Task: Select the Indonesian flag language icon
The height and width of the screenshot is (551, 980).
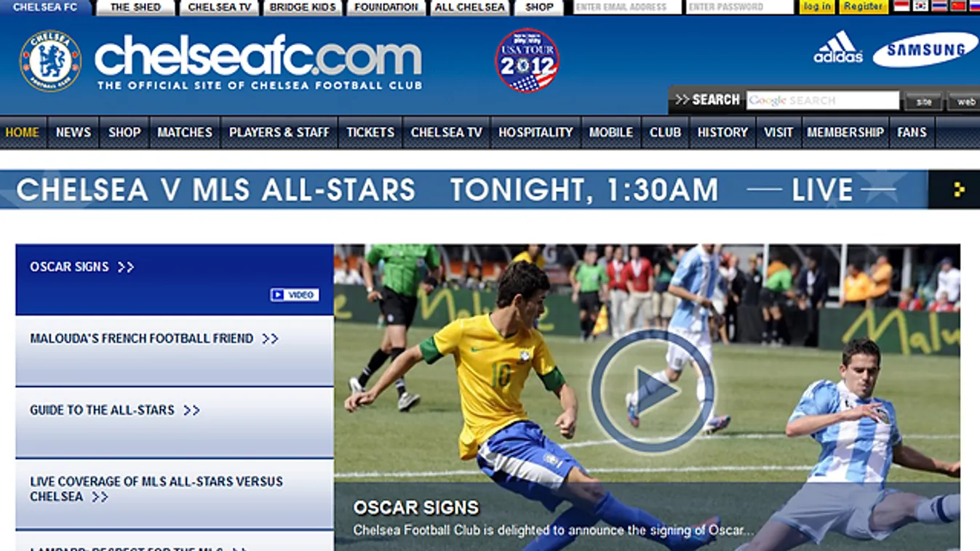Action: (901, 7)
